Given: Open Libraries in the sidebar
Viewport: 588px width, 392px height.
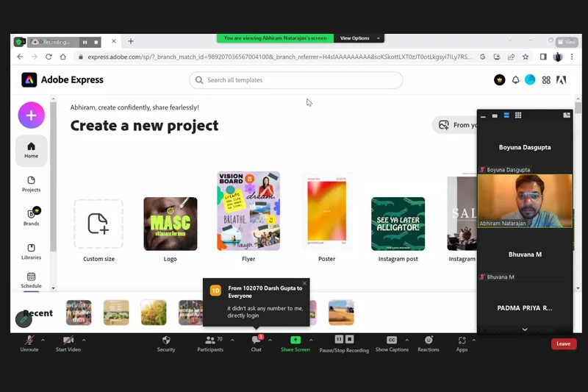Looking at the screenshot, I should [31, 252].
